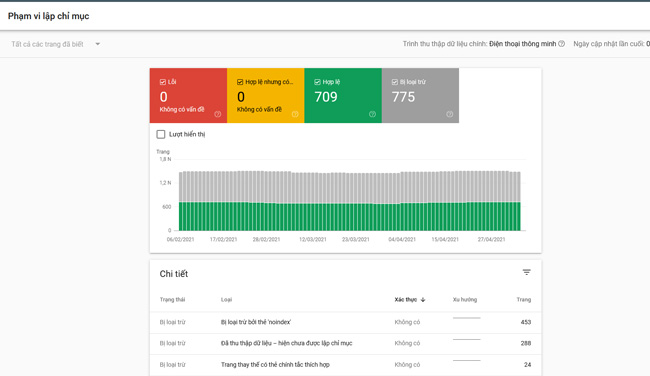Viewport: 650px width, 376px height.
Task: Click sort arrow beside Xác thực column
Action: [x=423, y=300]
